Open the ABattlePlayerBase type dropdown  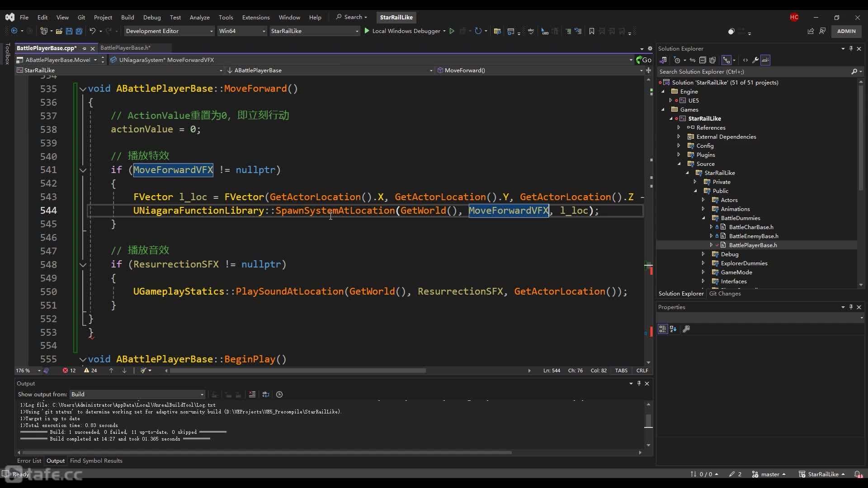click(330, 70)
